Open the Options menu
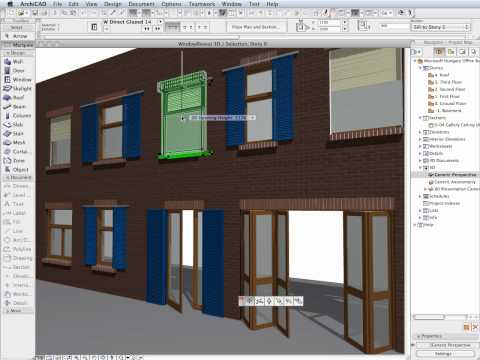The height and width of the screenshot is (360, 480). (x=171, y=4)
